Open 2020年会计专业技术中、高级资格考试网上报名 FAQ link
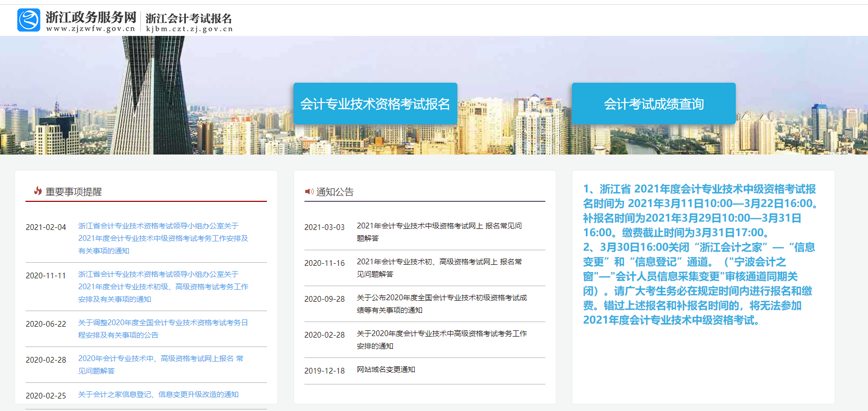 161,365
